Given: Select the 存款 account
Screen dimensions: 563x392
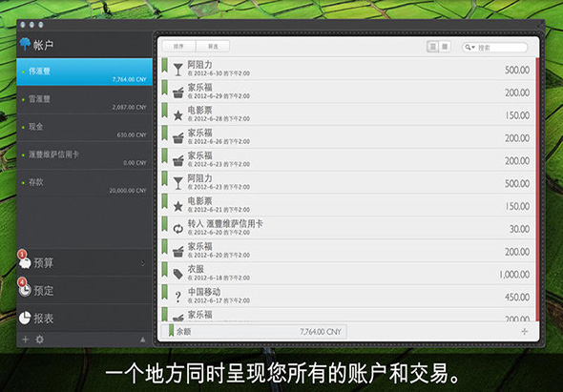Looking at the screenshot, I should [84, 183].
